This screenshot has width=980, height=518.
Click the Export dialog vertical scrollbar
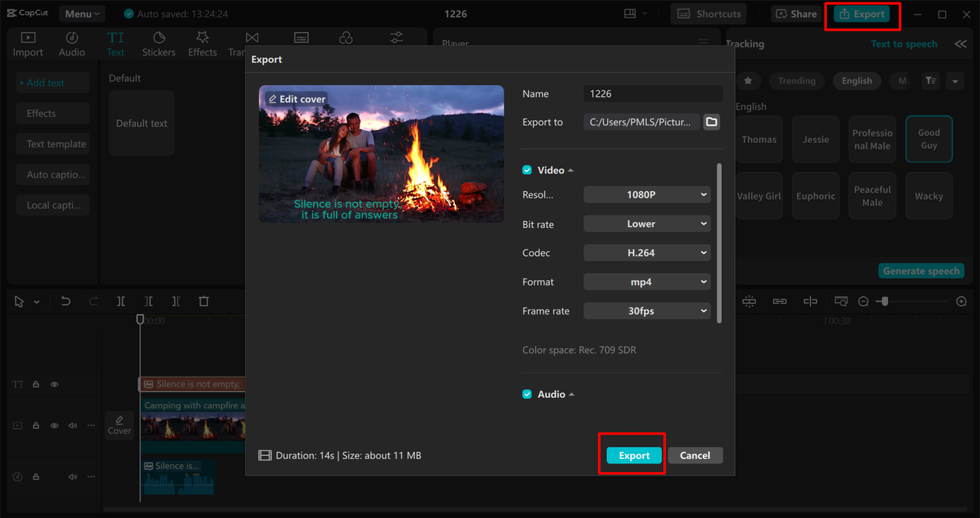[x=719, y=243]
